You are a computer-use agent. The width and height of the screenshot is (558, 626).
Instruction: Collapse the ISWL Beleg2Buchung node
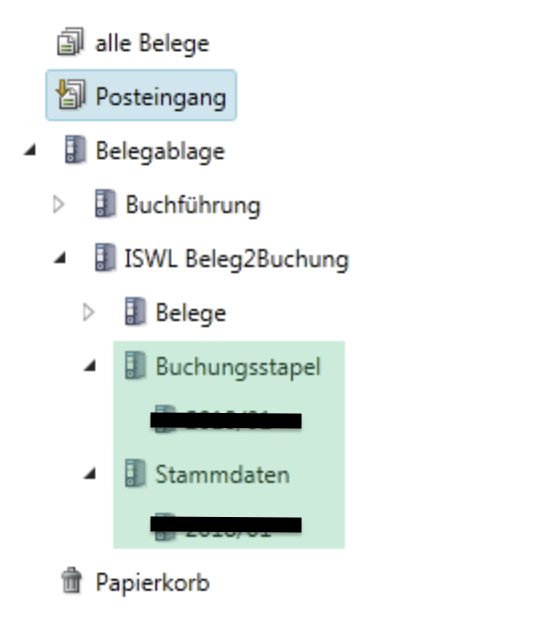tap(60, 258)
